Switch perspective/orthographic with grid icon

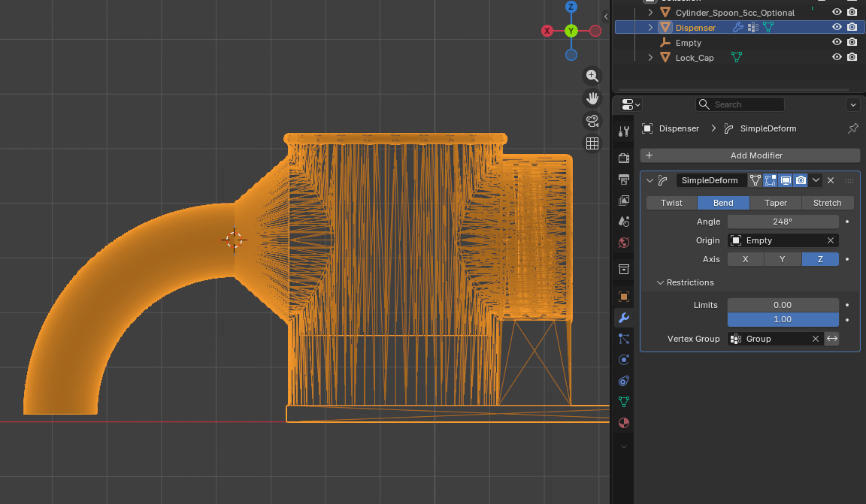point(592,143)
